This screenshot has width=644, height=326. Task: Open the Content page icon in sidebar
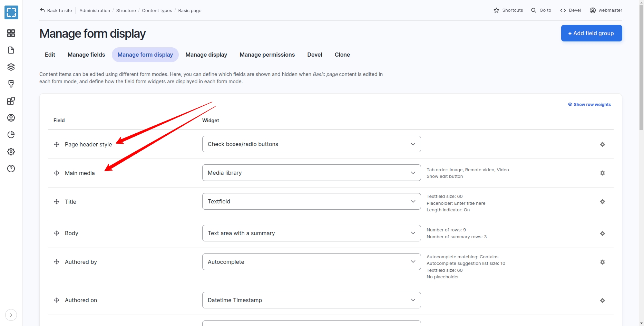pos(11,50)
